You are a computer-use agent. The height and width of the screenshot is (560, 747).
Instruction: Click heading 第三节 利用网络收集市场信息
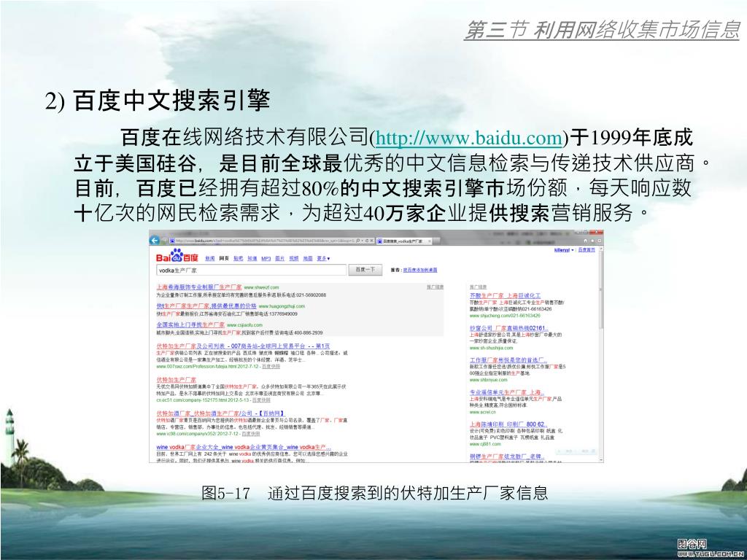602,30
